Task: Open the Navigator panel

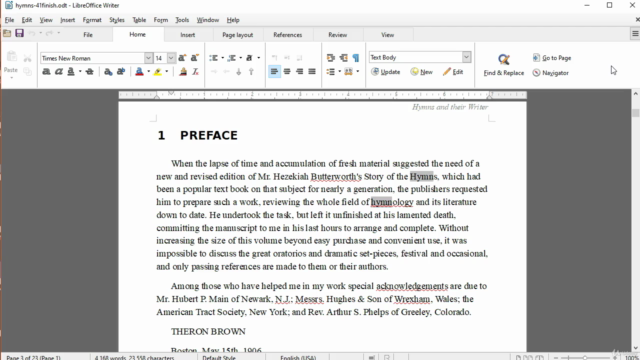Action: [551, 73]
